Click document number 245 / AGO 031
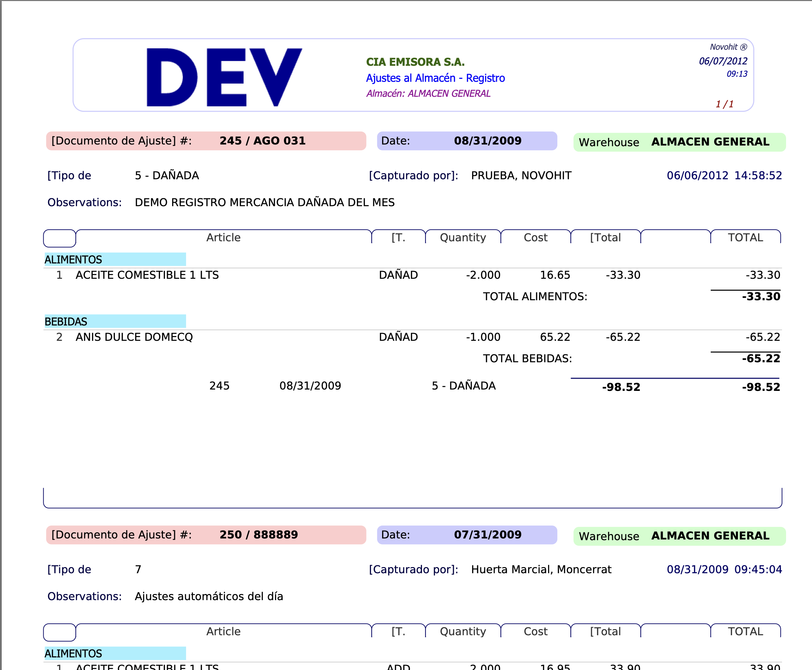 tap(262, 141)
